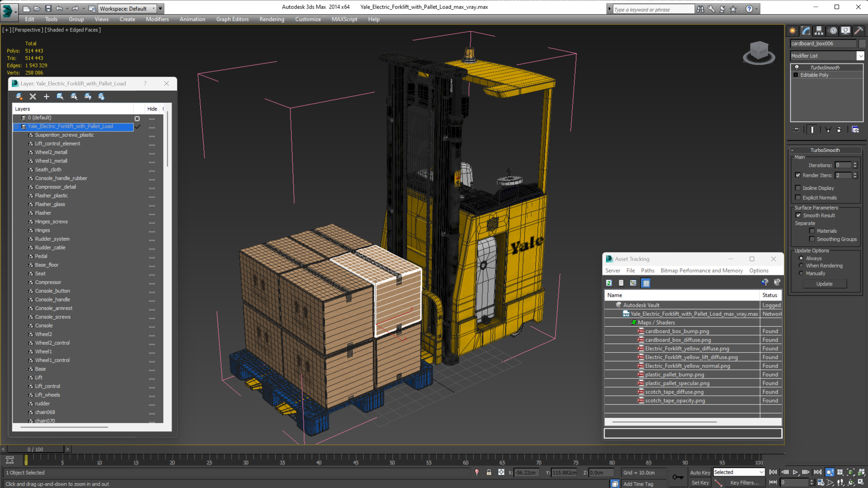Enable Isoline Display checkbox
Screen dimensions: 868x488
pos(798,188)
